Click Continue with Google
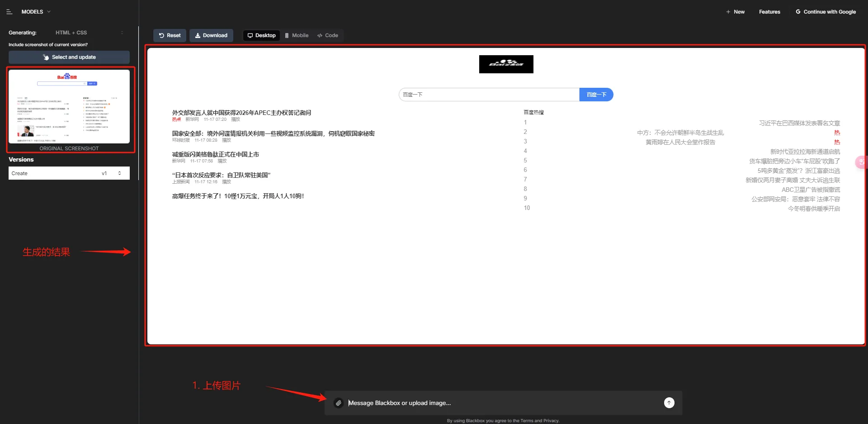This screenshot has width=868, height=424. [826, 12]
